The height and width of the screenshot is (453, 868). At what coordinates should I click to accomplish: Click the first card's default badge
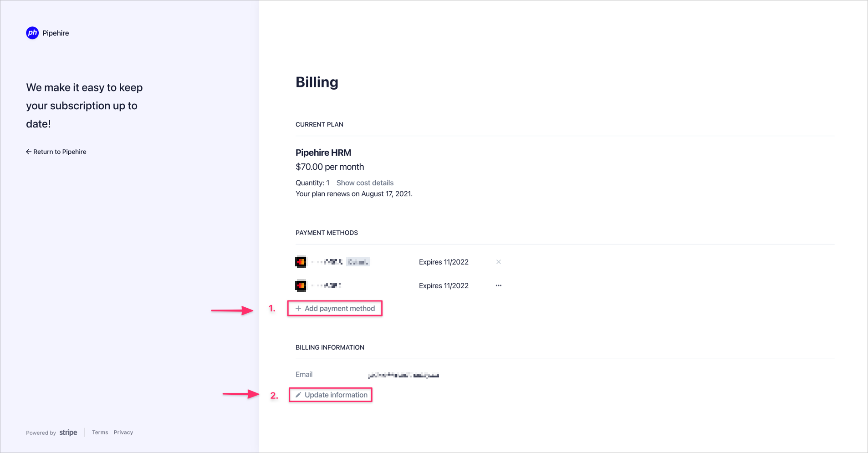(x=358, y=262)
